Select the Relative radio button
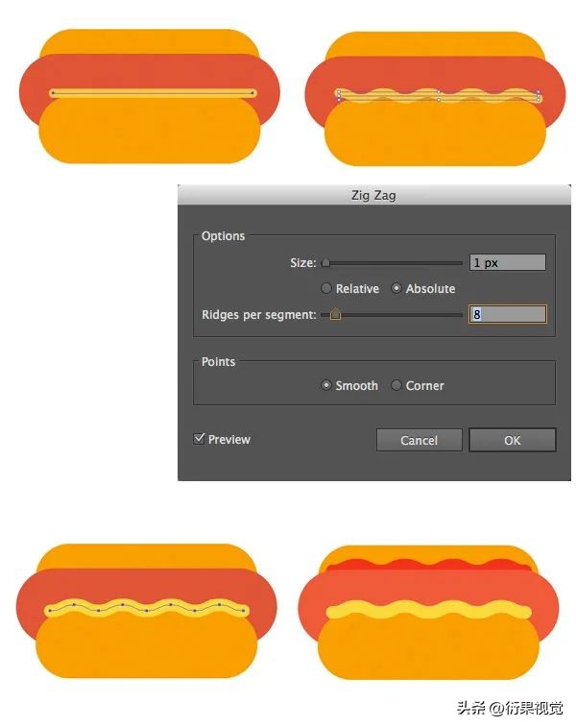 click(326, 288)
